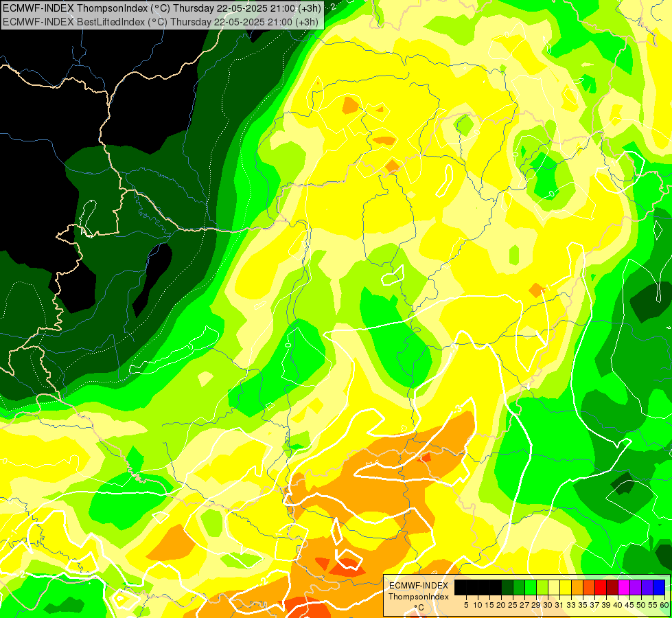Click the -3 contour label on the map
Viewport: 672px width, 618px height.
[x=458, y=409]
